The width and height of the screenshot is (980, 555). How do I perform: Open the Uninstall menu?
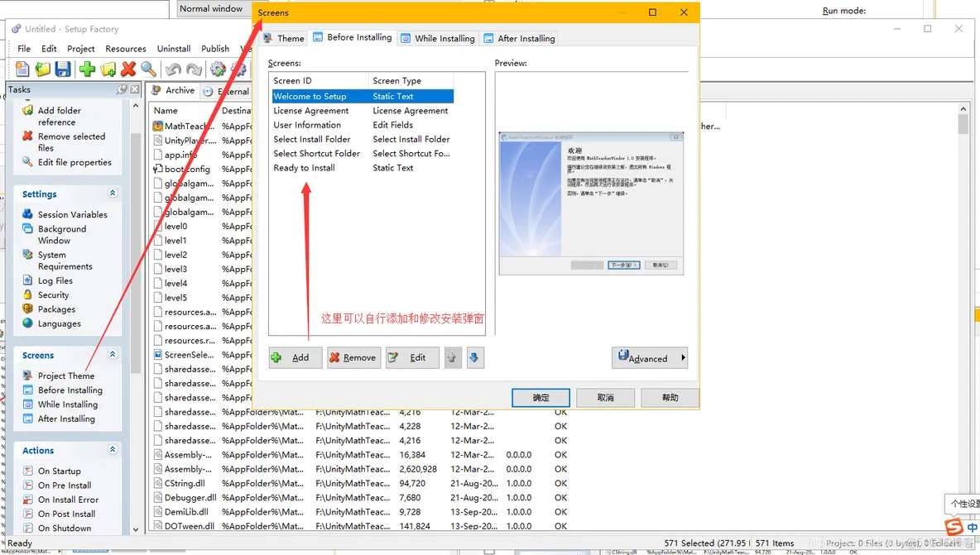coord(174,49)
